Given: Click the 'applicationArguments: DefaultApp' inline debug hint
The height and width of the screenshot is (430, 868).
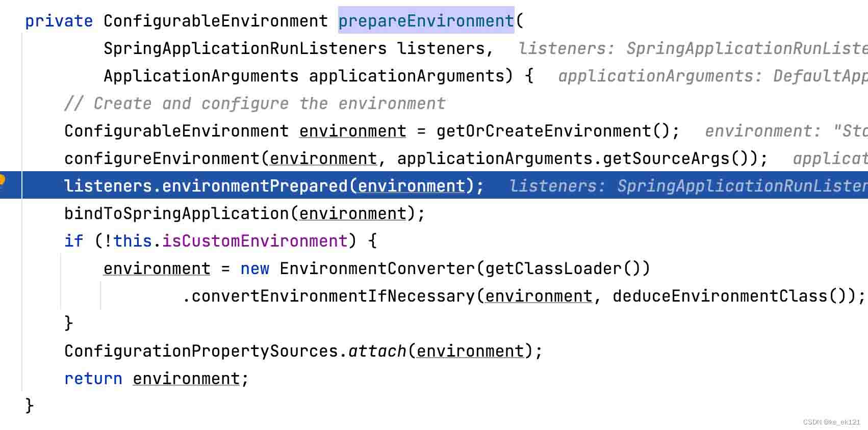Looking at the screenshot, I should (712, 76).
